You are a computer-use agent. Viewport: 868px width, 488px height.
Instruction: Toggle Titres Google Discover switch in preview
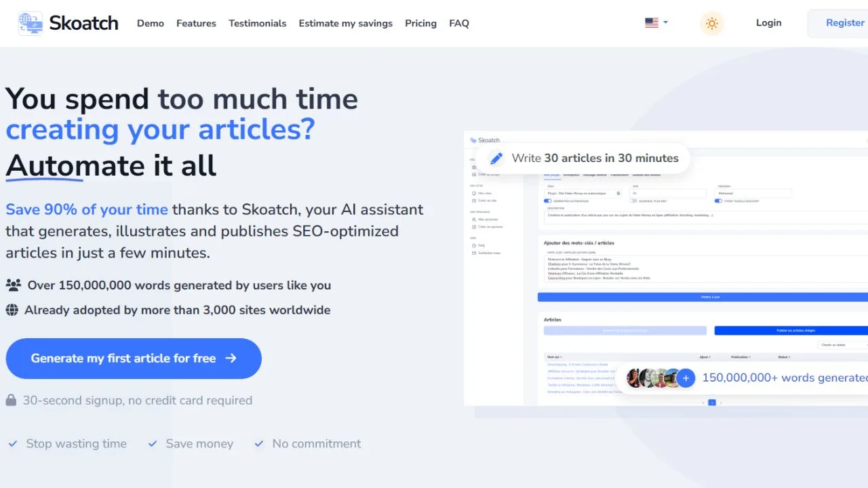coord(719,201)
